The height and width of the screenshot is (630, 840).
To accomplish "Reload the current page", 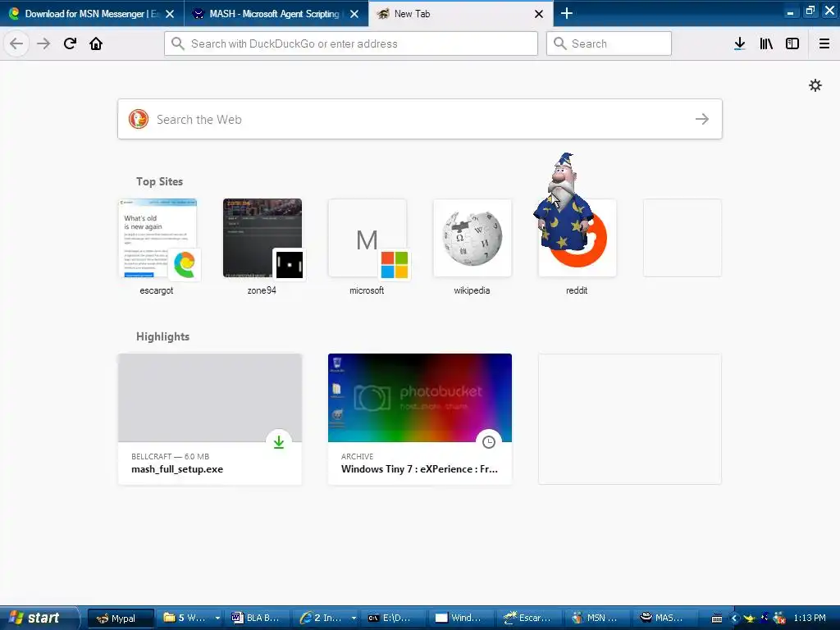I will tap(70, 43).
